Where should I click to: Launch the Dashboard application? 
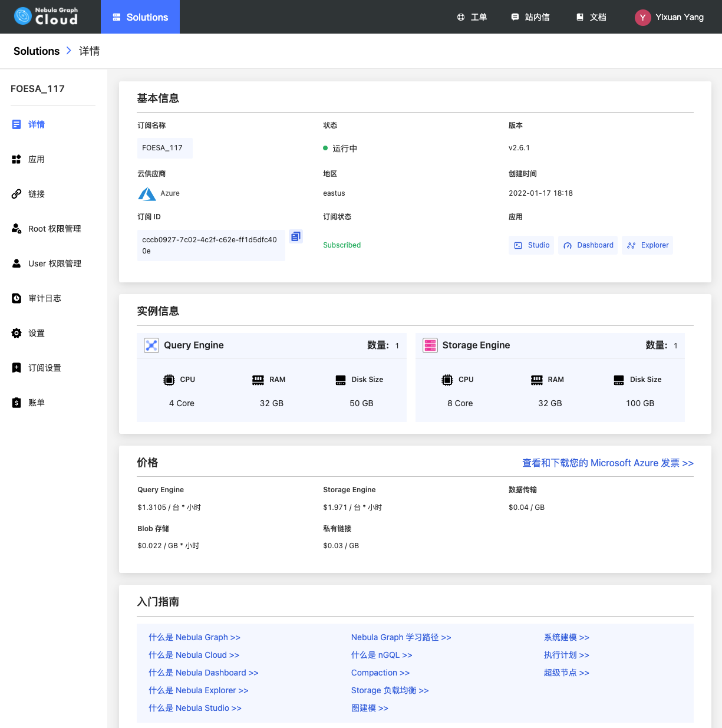[588, 245]
